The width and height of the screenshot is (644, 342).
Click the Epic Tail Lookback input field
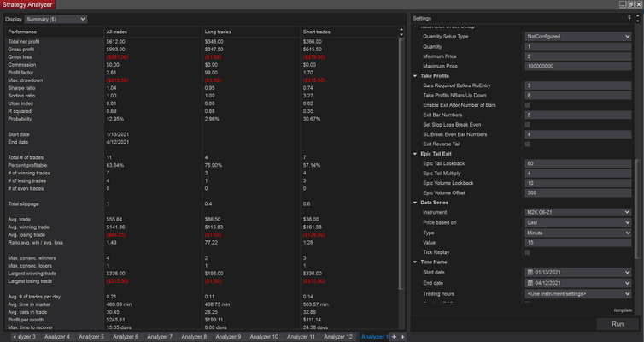577,163
